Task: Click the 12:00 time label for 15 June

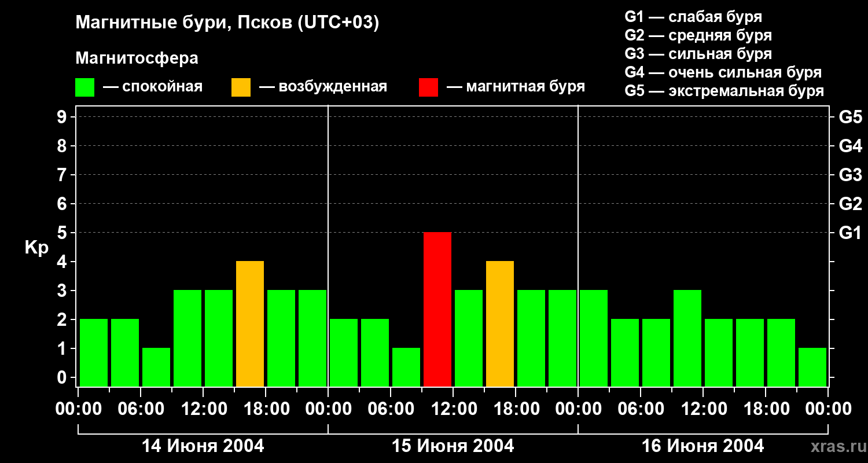Action: (453, 409)
